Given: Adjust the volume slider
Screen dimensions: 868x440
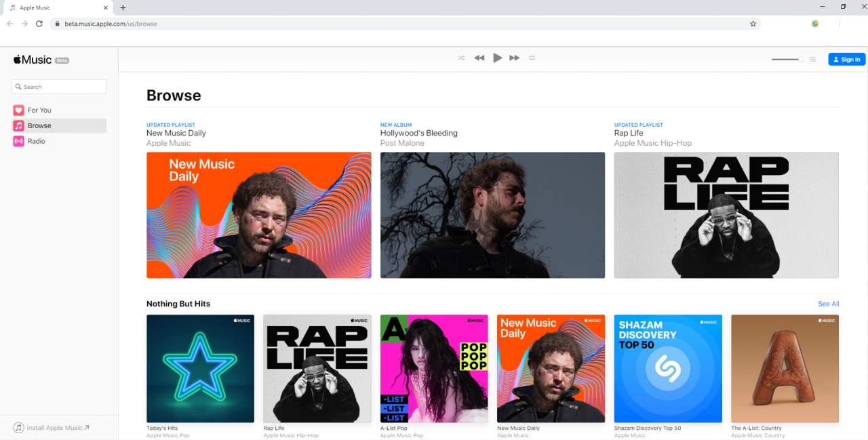Looking at the screenshot, I should point(787,60).
